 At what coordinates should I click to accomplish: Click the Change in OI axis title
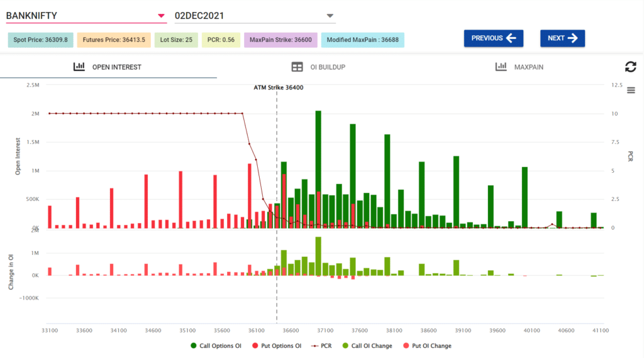coord(11,272)
